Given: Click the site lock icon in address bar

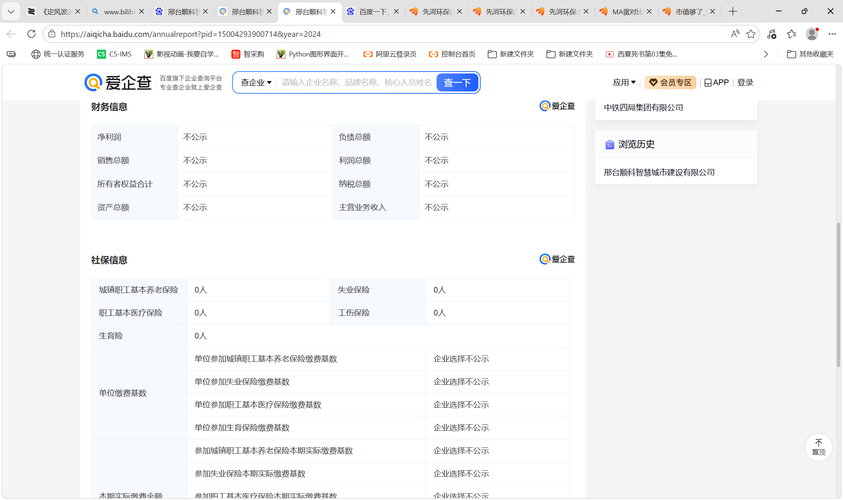Looking at the screenshot, I should pos(51,34).
